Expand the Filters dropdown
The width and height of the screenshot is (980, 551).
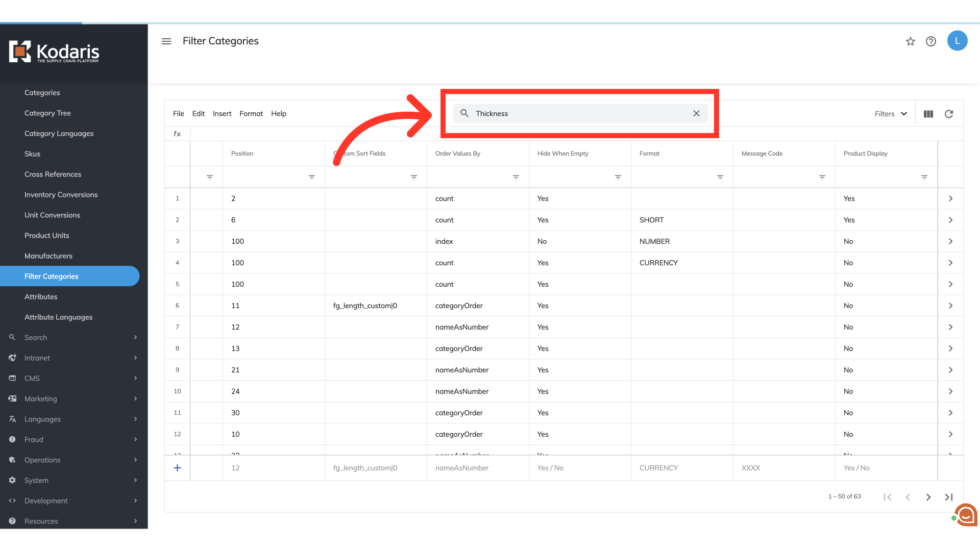click(x=891, y=114)
